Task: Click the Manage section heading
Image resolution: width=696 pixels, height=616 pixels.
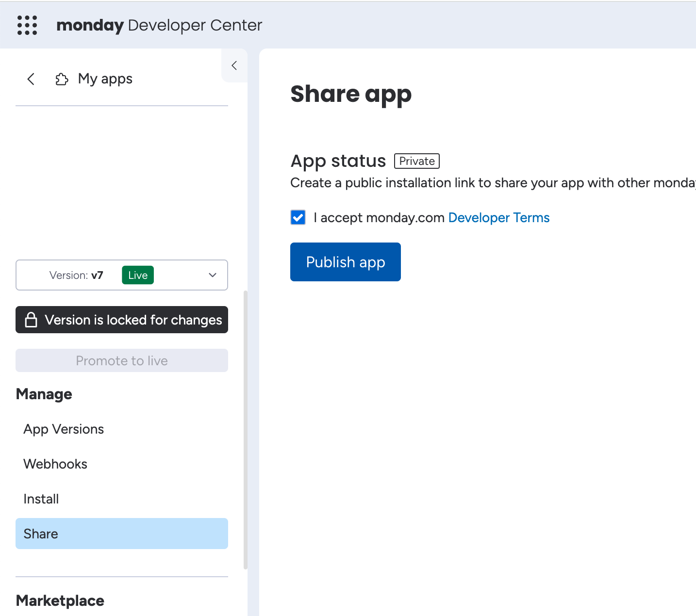Action: 44,394
